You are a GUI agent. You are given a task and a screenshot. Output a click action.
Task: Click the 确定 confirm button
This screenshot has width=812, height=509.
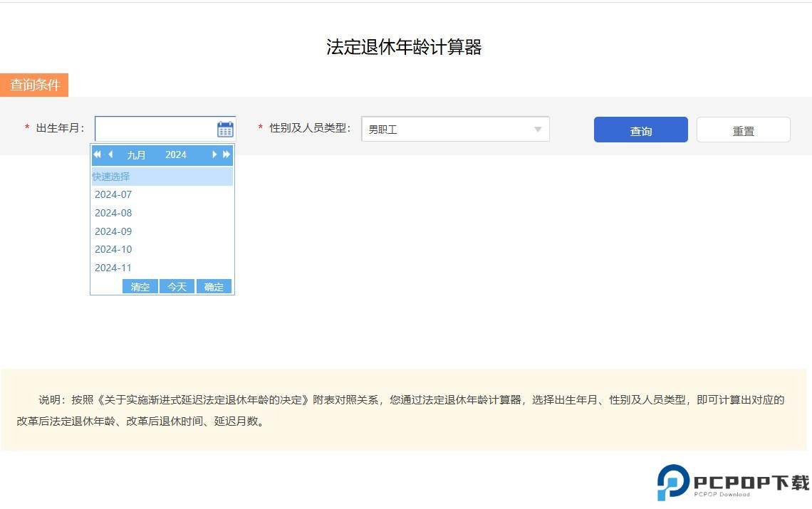(x=214, y=286)
